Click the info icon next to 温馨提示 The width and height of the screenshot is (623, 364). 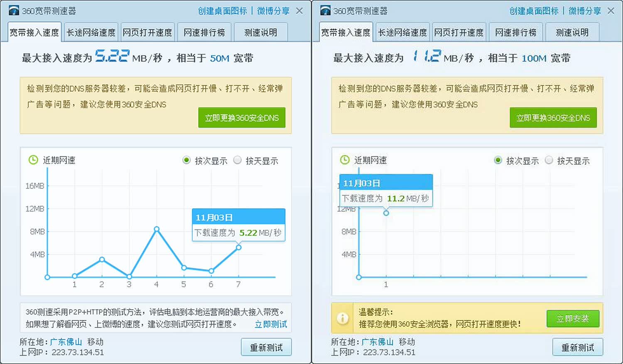[343, 318]
